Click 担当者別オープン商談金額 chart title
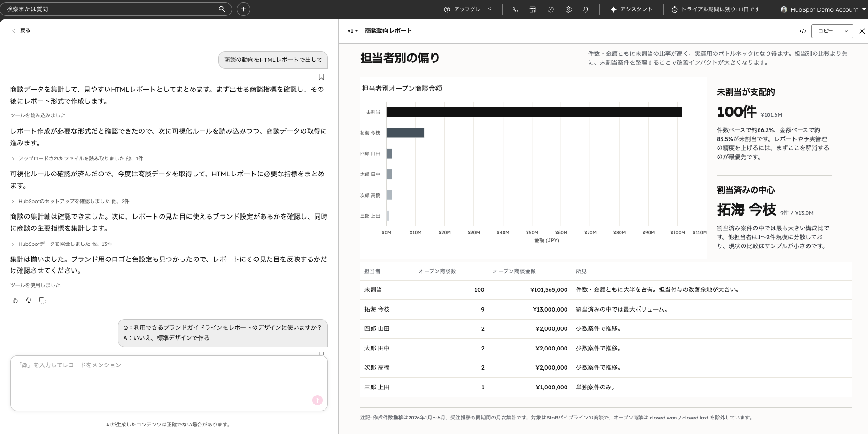This screenshot has height=434, width=868. tap(402, 88)
